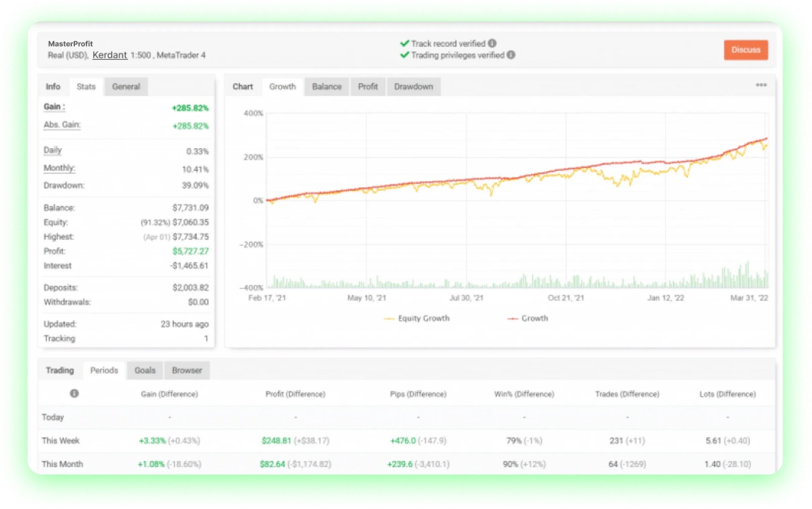Open the chart three-dots options menu
This screenshot has height=509, width=812.
pos(761,85)
